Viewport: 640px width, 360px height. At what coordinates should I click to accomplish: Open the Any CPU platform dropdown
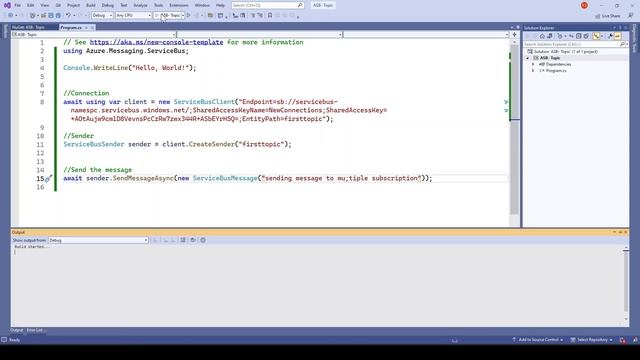[x=133, y=15]
